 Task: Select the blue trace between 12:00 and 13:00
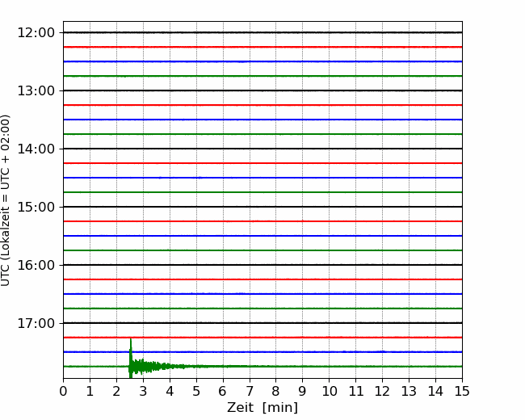point(262,61)
